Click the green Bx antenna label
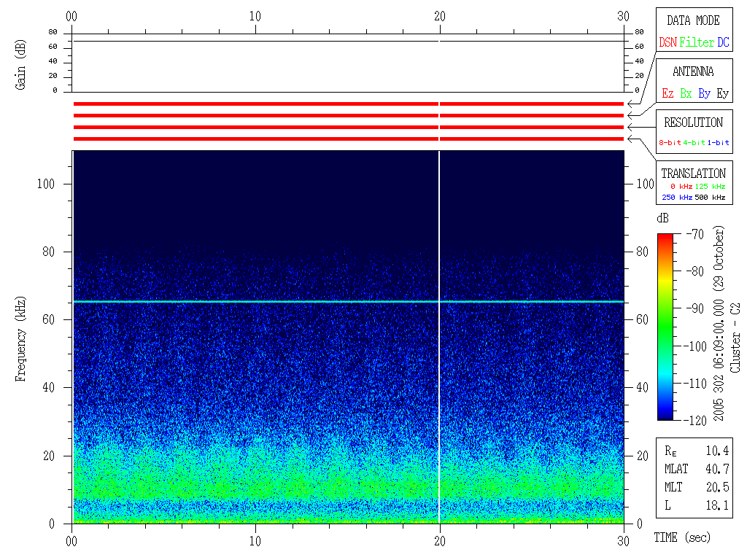Screen dimensions: 747x560 [x=686, y=94]
